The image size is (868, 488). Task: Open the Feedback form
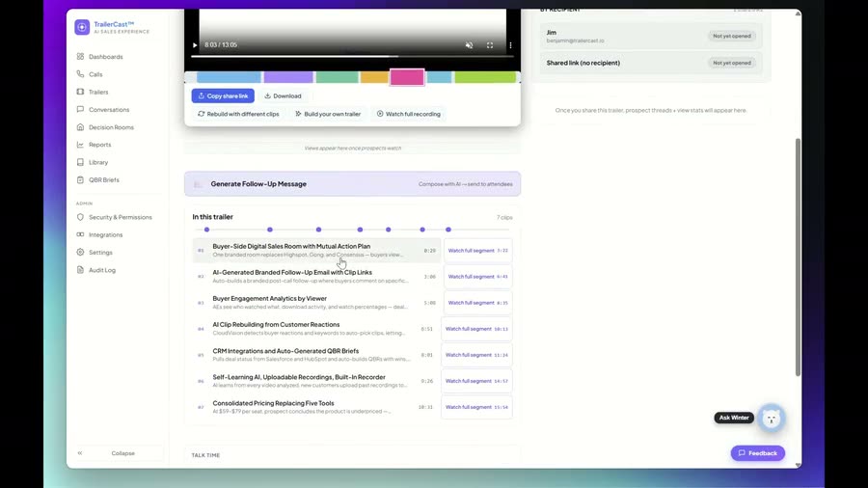tap(757, 453)
